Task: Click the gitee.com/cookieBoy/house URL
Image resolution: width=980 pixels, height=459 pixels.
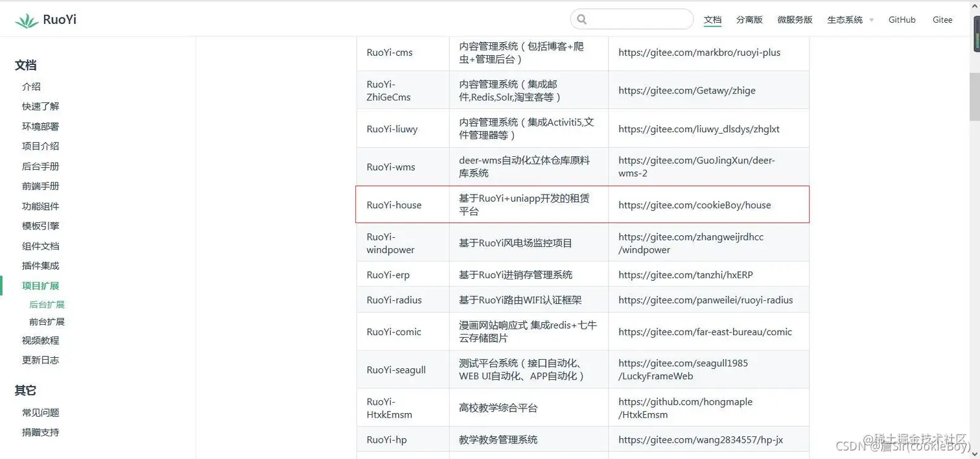Action: (x=695, y=205)
